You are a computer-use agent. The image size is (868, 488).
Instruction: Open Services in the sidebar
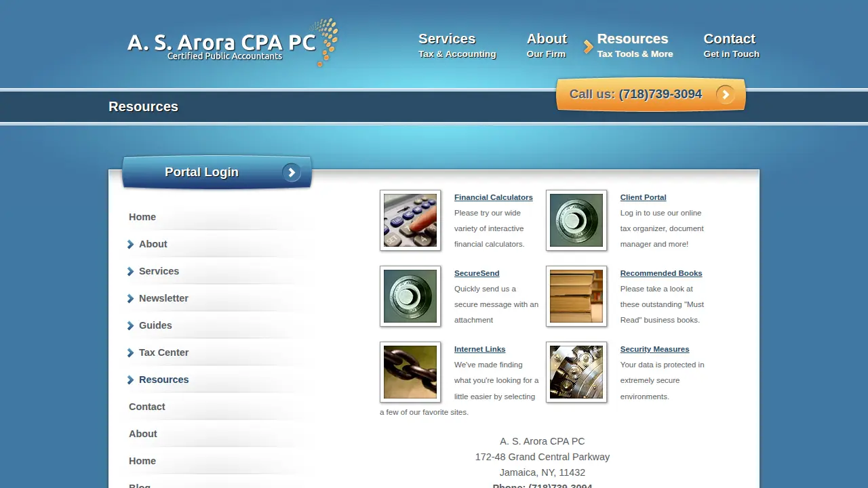point(159,271)
